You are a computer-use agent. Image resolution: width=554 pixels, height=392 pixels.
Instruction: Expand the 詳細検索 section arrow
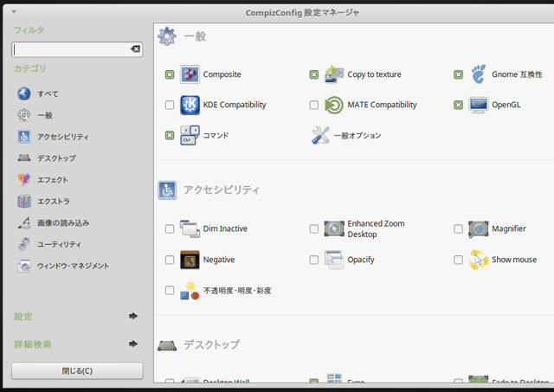pyautogui.click(x=133, y=344)
